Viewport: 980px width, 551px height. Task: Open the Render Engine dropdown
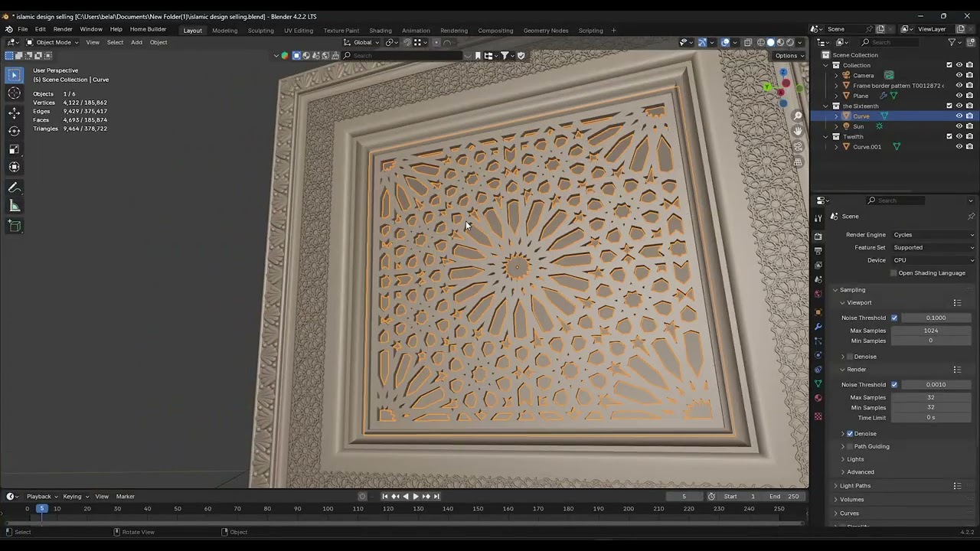[x=933, y=235]
